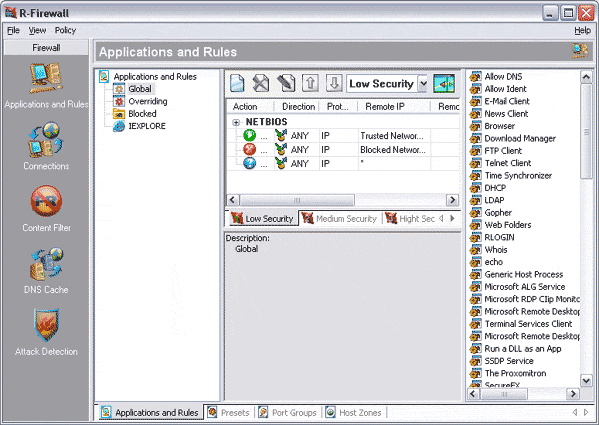
Task: Click the Action column header
Action: tap(250, 107)
